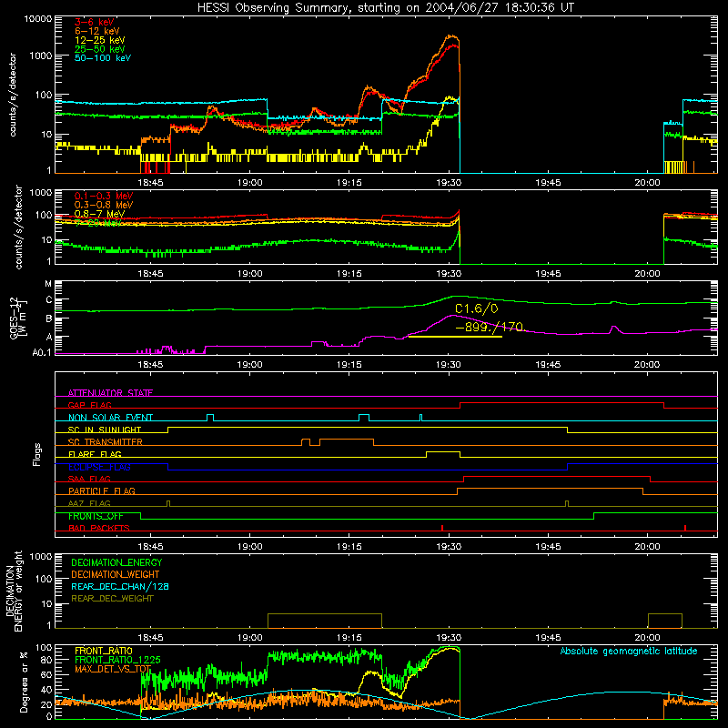
Task: Click the NON_SOLAR_EVENT flag label
Action: point(110,418)
